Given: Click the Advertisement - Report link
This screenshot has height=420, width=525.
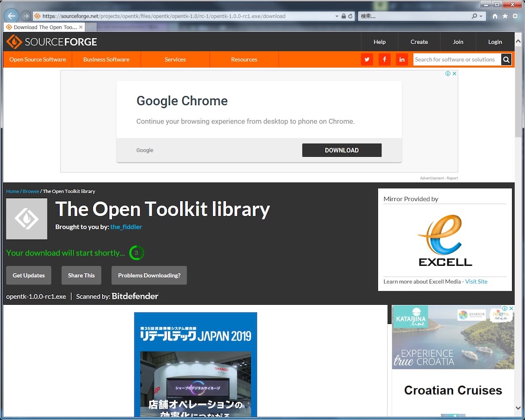Looking at the screenshot, I should [439, 178].
